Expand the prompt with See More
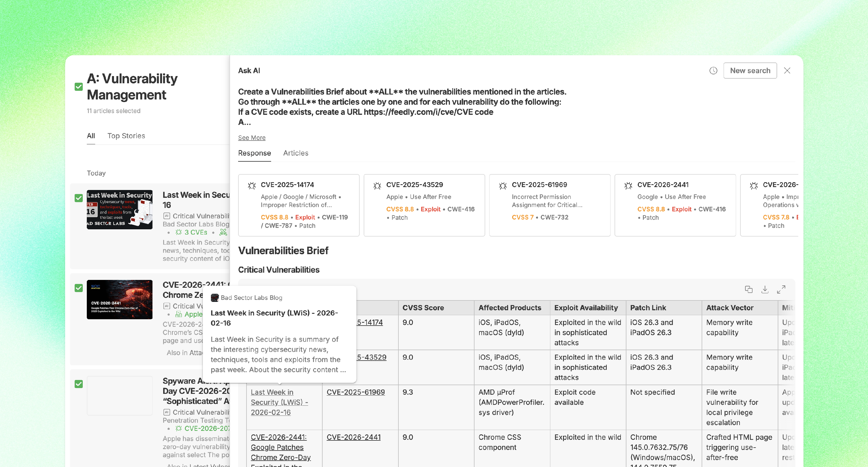The image size is (868, 467). click(252, 138)
